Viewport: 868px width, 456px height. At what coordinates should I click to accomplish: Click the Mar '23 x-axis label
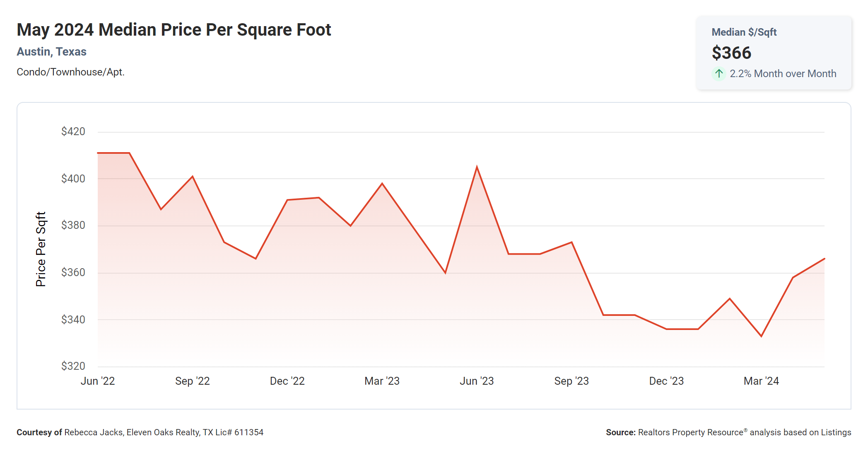(382, 381)
